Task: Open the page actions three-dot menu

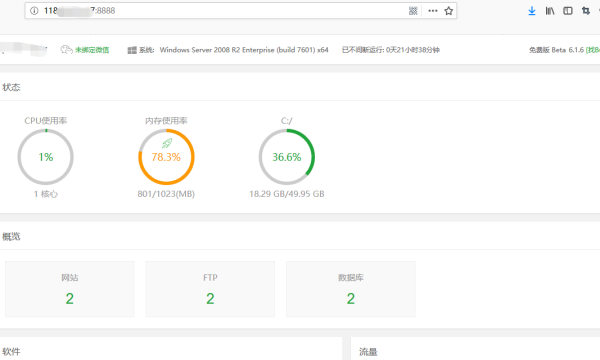Action: [x=433, y=11]
